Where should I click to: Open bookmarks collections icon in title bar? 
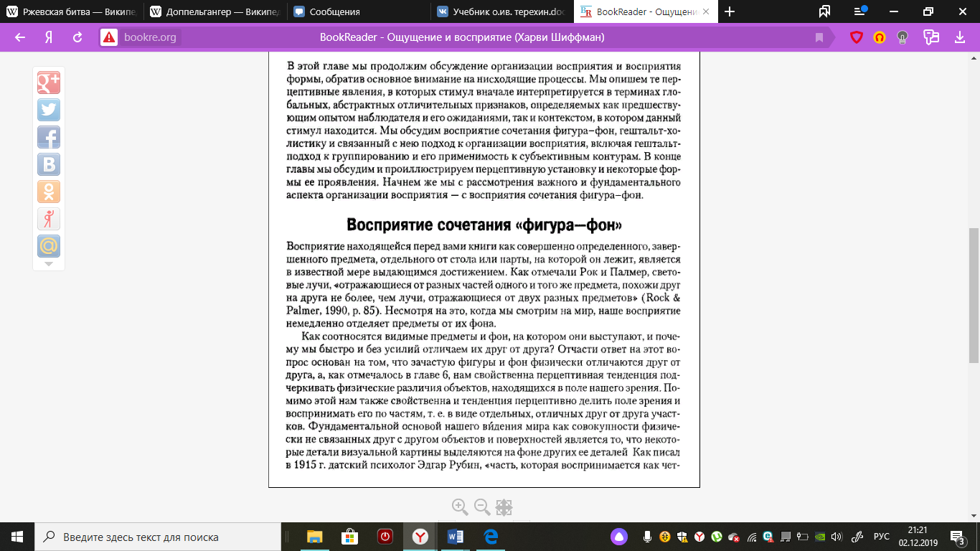click(824, 11)
